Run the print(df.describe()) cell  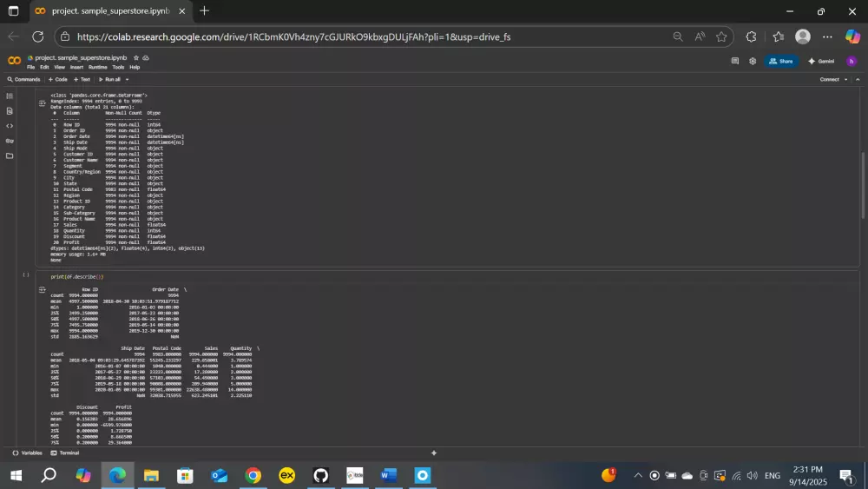25,274
